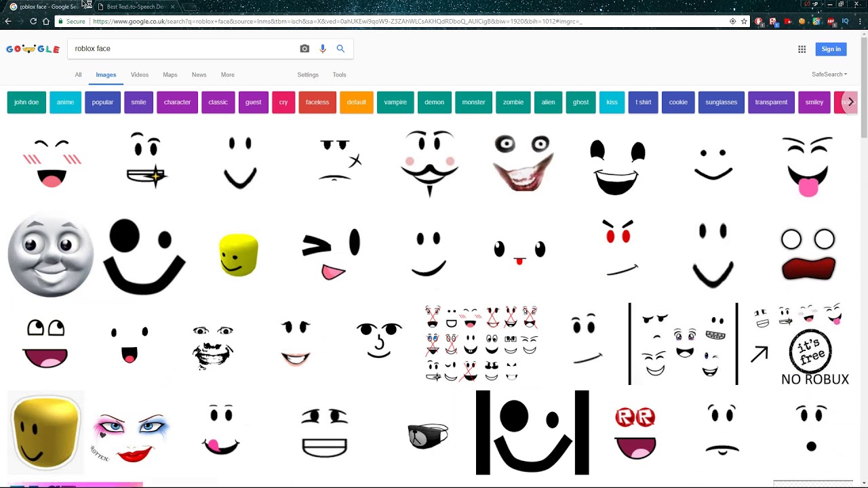The height and width of the screenshot is (488, 868).
Task: Select the character filter chip
Action: pos(177,102)
